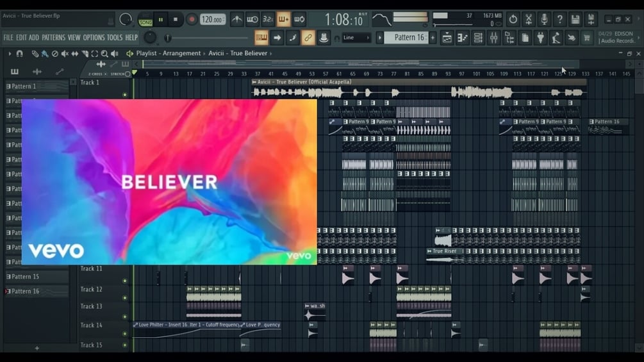Image resolution: width=644 pixels, height=362 pixels.
Task: Open the Browser view icon
Action: pos(509,38)
